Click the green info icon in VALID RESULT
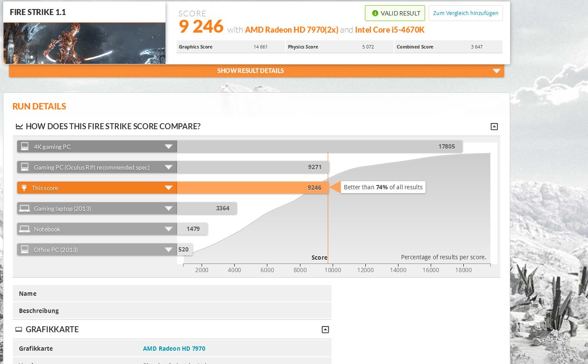588x364 pixels. [x=375, y=13]
